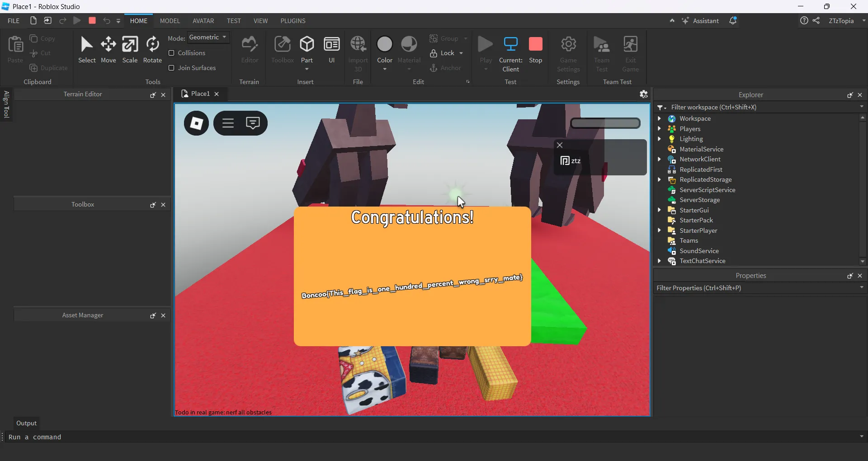This screenshot has width=868, height=461.
Task: Switch to the TEST tab
Action: pos(234,21)
